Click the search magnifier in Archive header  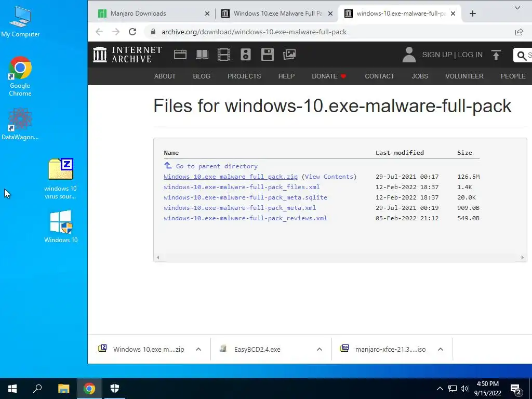[522, 55]
